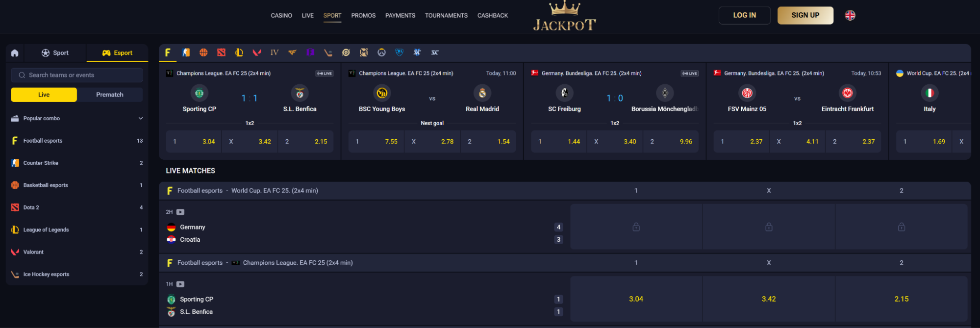Viewport: 980px width, 328px height.
Task: Open PAYMENTS in top navigation
Action: (x=400, y=16)
